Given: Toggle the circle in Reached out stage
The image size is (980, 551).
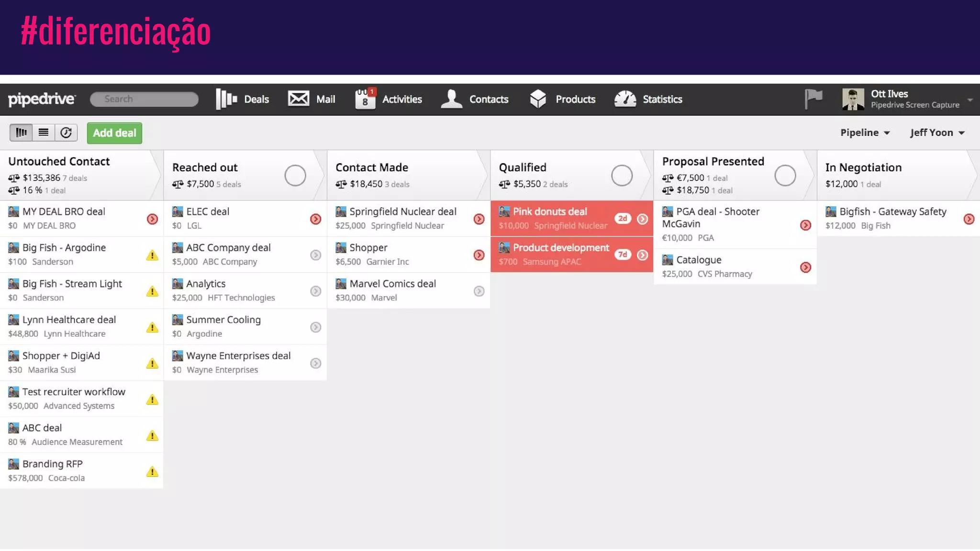Looking at the screenshot, I should (295, 176).
